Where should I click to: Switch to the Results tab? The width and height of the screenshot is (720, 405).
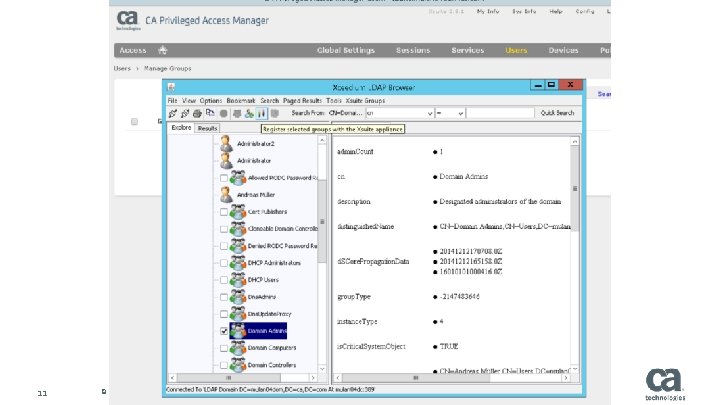click(x=207, y=129)
